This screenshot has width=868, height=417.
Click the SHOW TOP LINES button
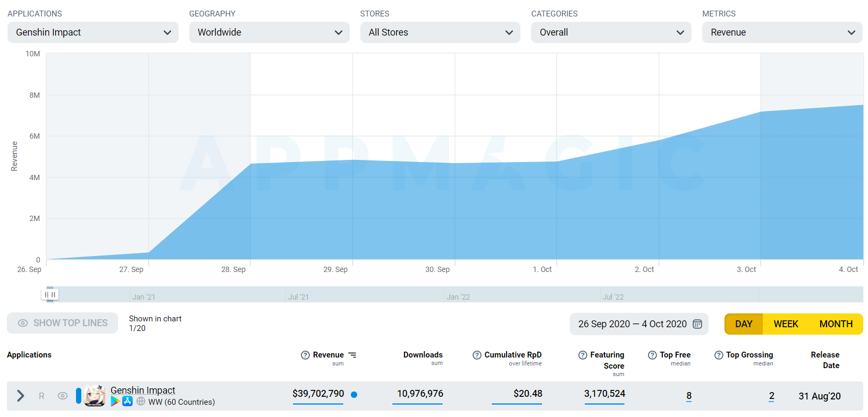click(63, 323)
